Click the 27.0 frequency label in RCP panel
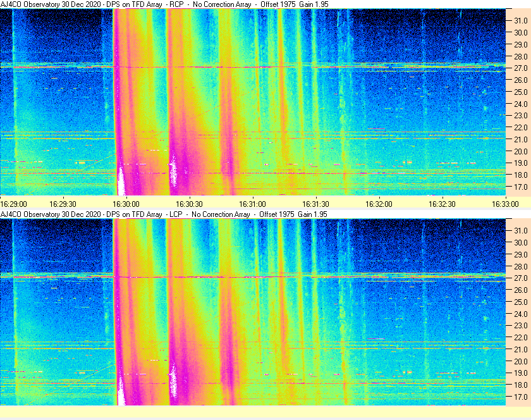The width and height of the screenshot is (531, 420). click(x=521, y=68)
